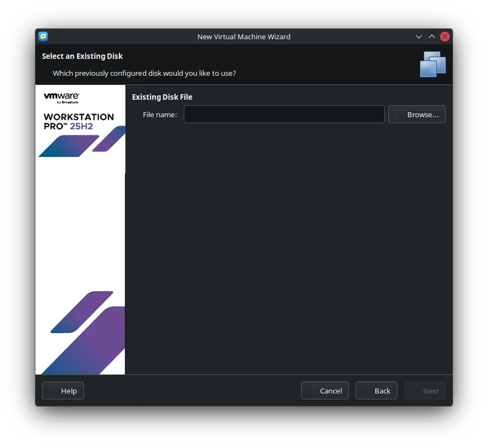
Task: Open the Browse... file chooser
Action: pos(417,114)
